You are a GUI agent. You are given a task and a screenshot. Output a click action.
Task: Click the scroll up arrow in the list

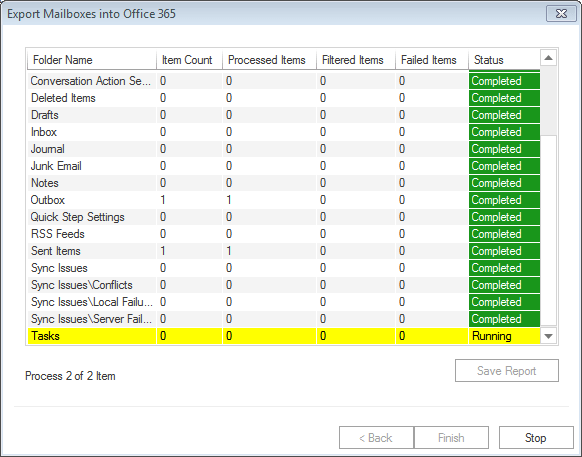click(x=548, y=58)
